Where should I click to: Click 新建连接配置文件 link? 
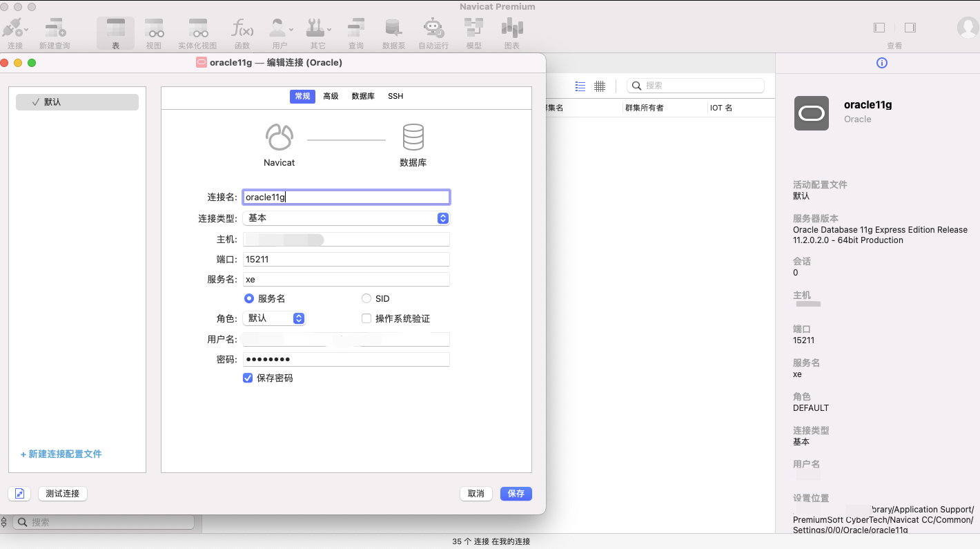pyautogui.click(x=61, y=454)
